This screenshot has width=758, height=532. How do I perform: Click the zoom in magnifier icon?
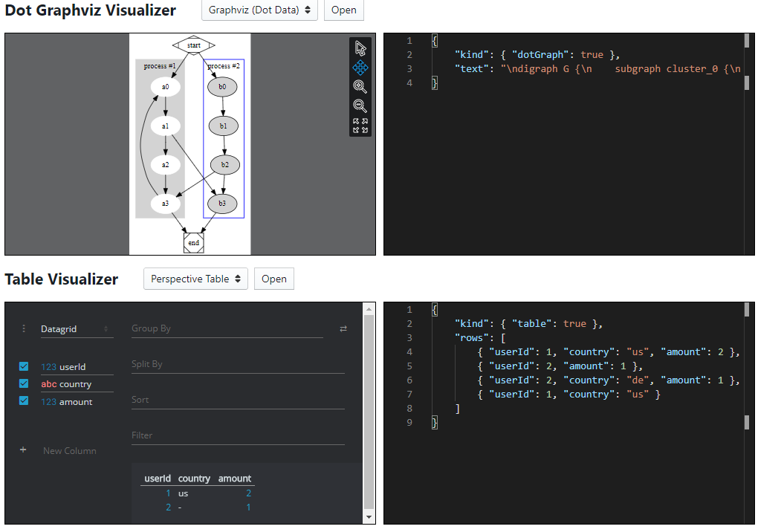(360, 86)
